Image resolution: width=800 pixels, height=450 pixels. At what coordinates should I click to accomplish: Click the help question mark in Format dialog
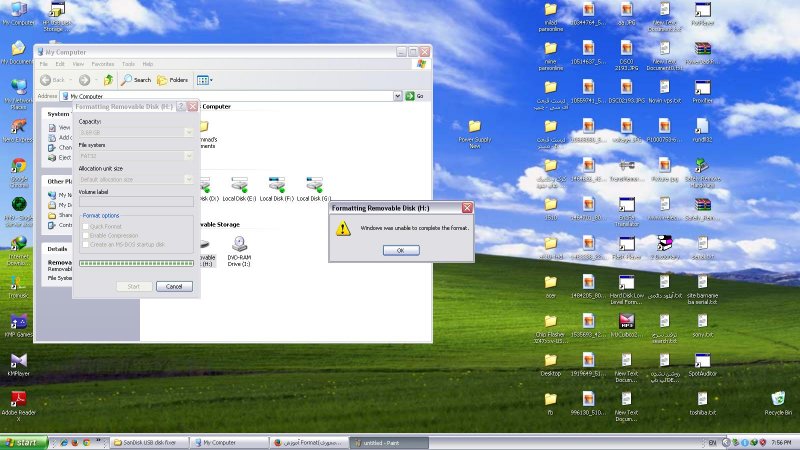click(181, 106)
